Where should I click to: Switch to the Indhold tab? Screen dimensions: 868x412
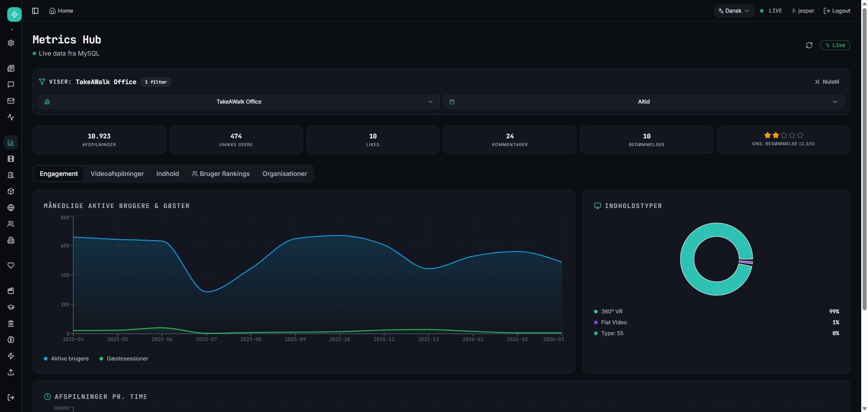coord(168,174)
